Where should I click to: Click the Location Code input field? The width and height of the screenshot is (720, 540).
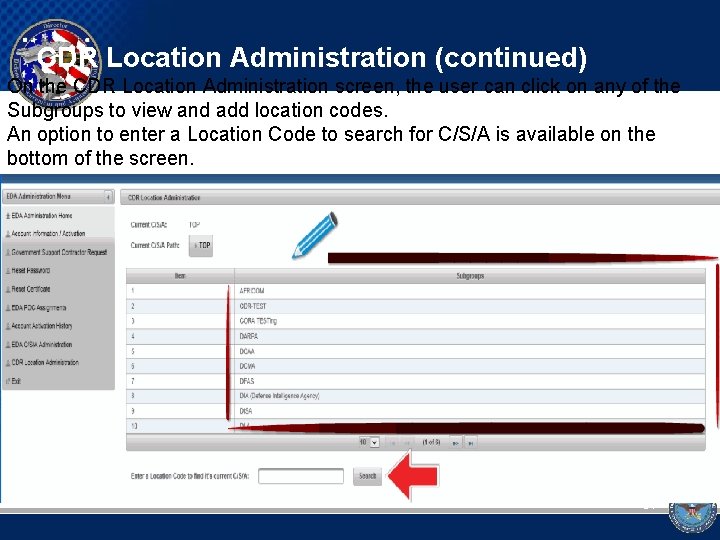301,476
